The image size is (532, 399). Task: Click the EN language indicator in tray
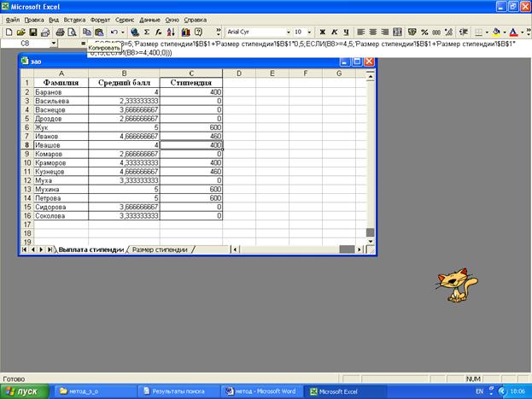(x=479, y=391)
